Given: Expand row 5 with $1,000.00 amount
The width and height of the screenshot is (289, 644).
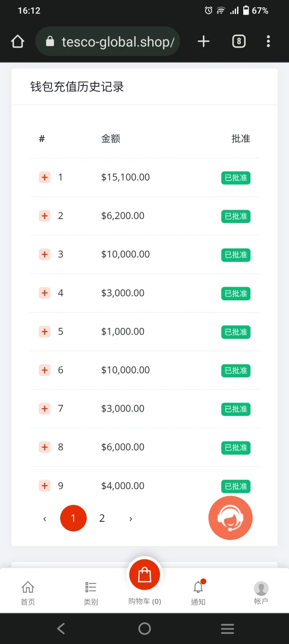Looking at the screenshot, I should click(x=45, y=332).
